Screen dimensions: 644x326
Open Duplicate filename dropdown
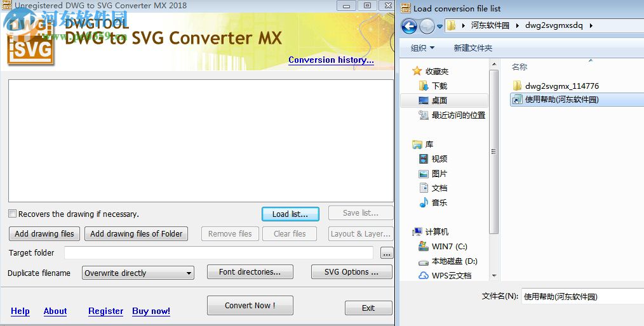tap(138, 273)
